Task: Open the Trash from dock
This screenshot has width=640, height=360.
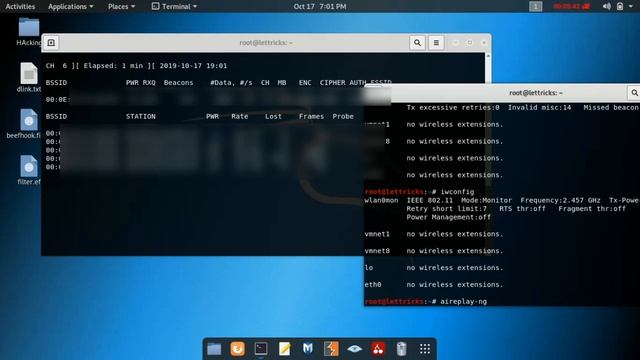Action: 401,349
